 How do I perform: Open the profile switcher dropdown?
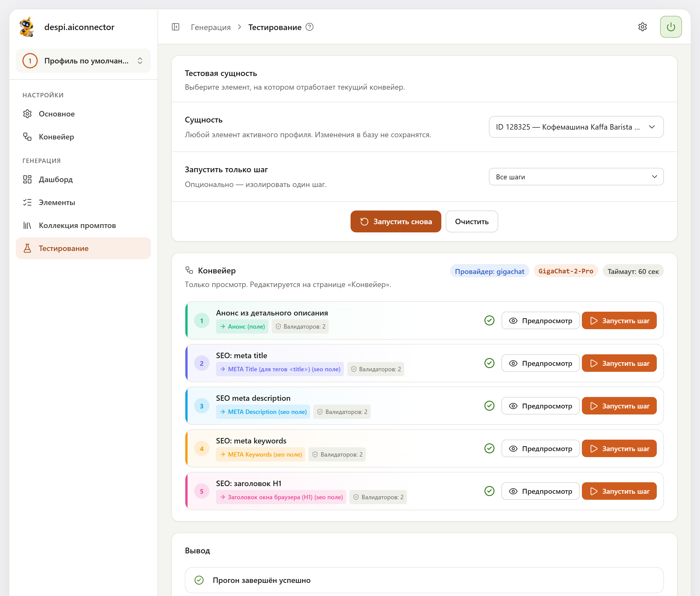pos(83,61)
